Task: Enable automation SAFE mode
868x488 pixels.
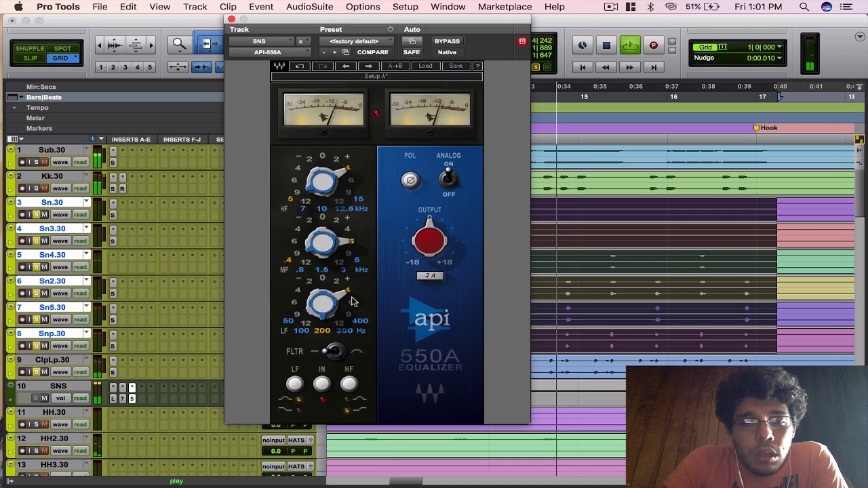Action: pos(411,52)
